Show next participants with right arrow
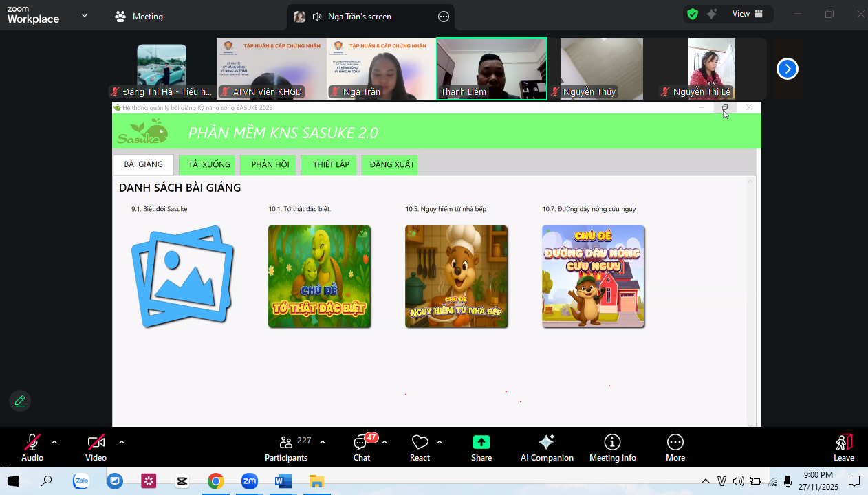This screenshot has height=495, width=868. coord(787,69)
